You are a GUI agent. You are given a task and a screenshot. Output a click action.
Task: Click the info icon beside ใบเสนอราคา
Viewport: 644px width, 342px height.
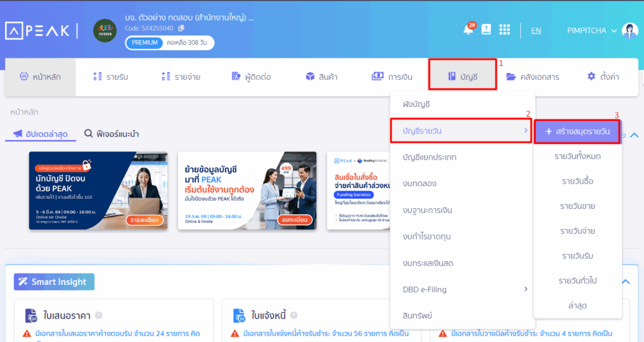(99, 315)
